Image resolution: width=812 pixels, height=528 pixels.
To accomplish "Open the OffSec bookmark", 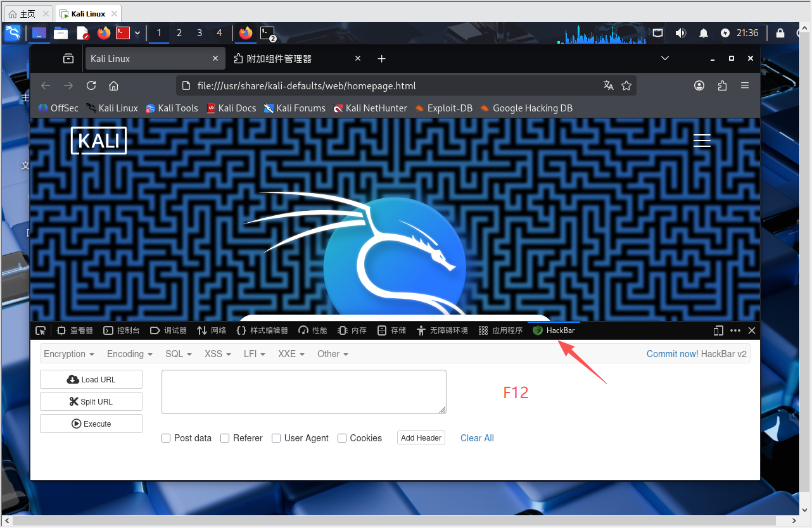I will coord(59,108).
